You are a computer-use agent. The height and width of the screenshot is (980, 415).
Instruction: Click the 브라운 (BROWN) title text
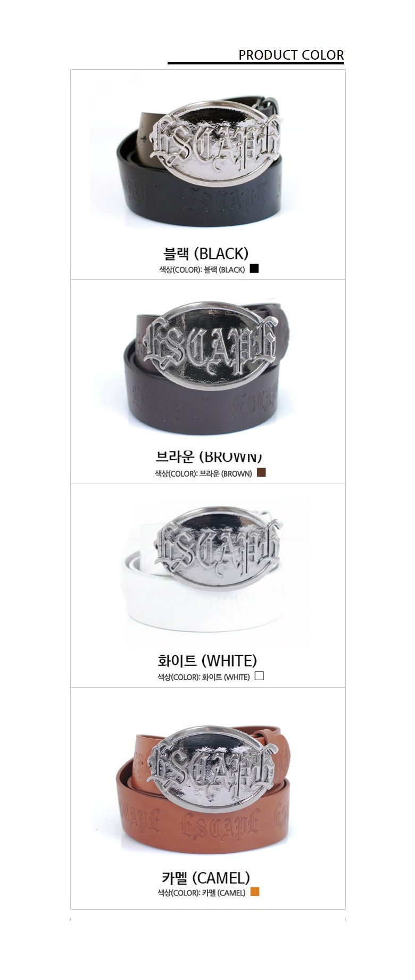209,456
